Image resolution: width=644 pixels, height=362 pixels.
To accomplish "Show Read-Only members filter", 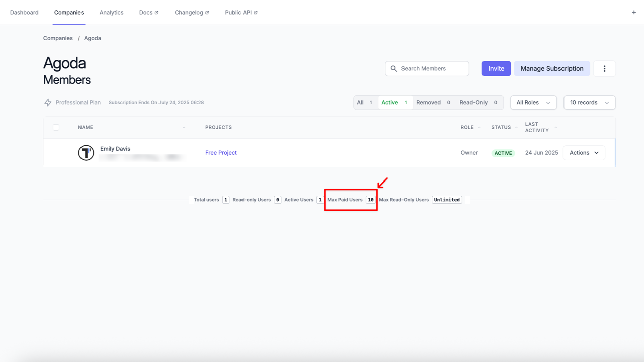I will click(478, 103).
